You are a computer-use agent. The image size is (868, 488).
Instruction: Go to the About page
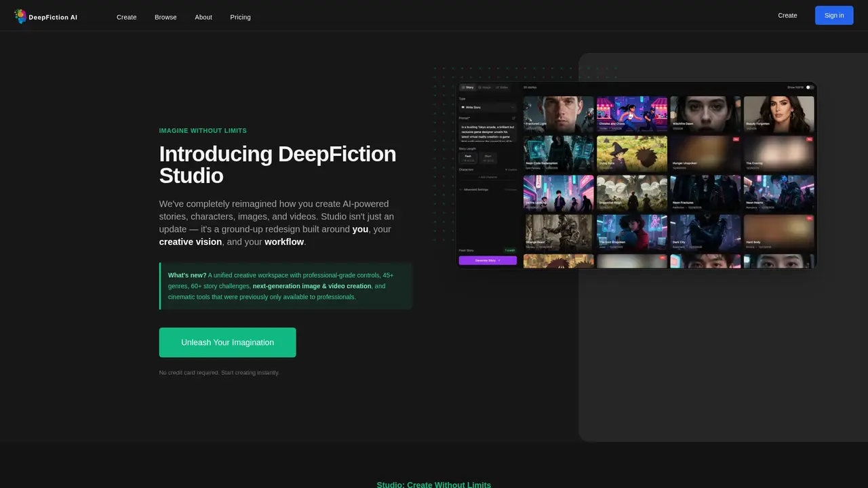[203, 17]
